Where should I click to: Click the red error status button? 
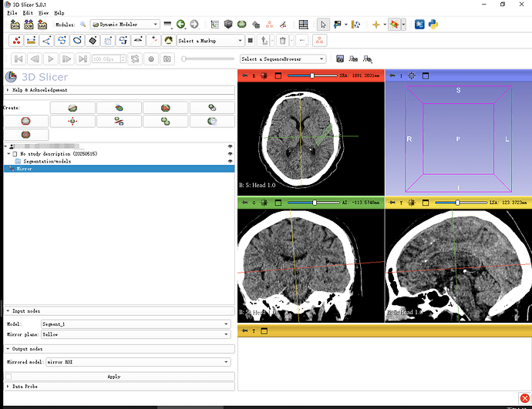524,398
